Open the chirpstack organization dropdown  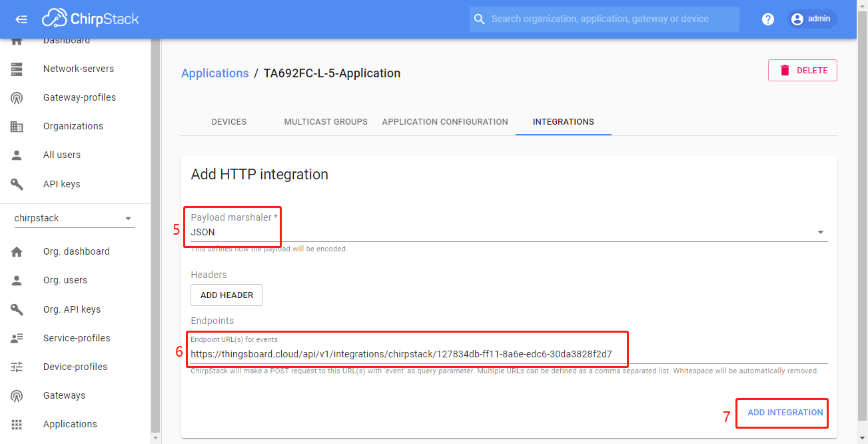point(75,219)
